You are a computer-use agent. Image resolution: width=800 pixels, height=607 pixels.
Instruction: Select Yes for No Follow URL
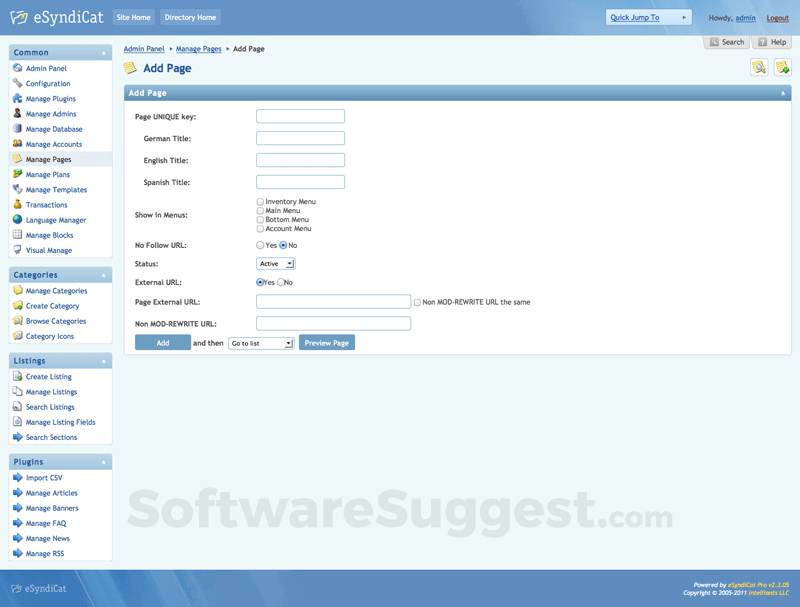pos(260,245)
